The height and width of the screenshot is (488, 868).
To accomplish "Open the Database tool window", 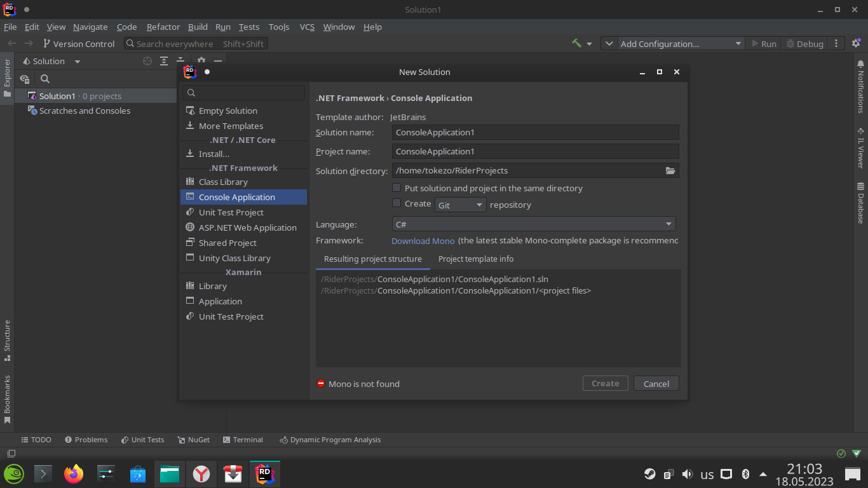I will (x=860, y=203).
